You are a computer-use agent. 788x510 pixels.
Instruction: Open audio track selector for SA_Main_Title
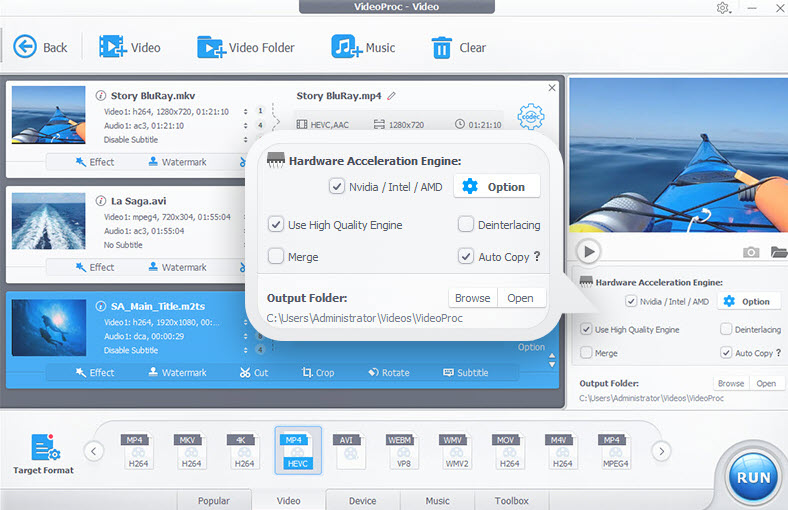tap(245, 336)
